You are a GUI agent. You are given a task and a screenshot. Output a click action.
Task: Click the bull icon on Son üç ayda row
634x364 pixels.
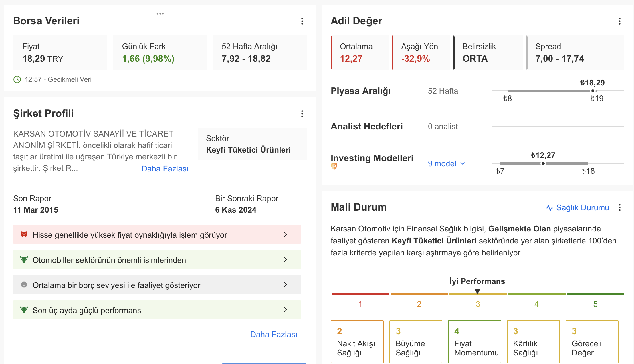pos(24,310)
